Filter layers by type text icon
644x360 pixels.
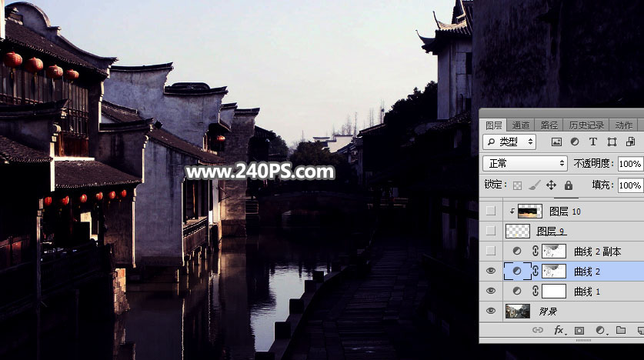(x=593, y=142)
